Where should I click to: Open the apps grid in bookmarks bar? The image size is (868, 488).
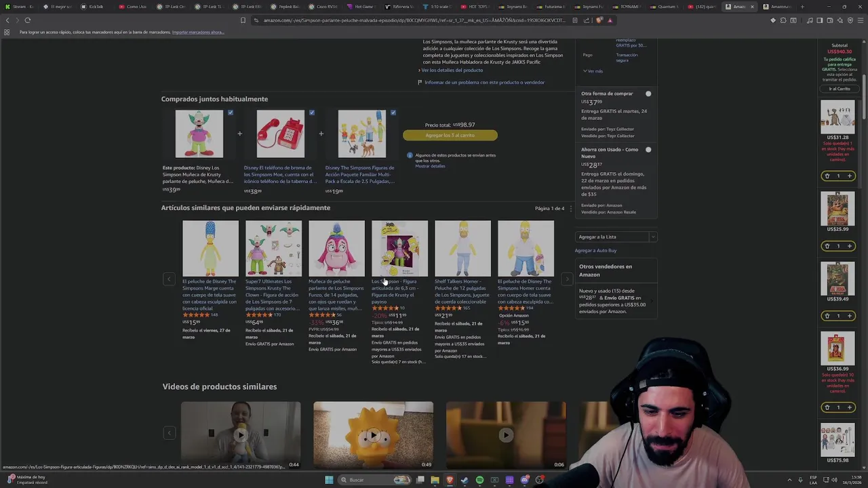click(x=7, y=32)
